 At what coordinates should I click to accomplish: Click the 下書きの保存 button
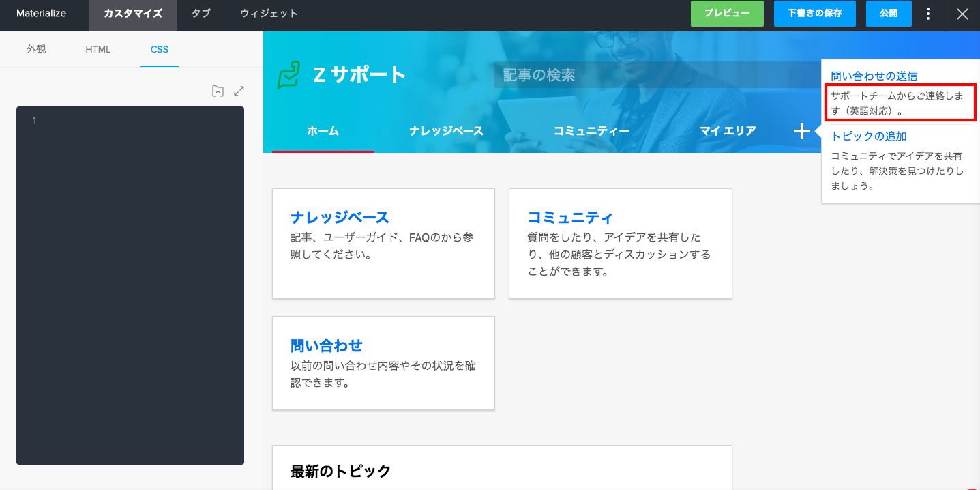(x=814, y=14)
